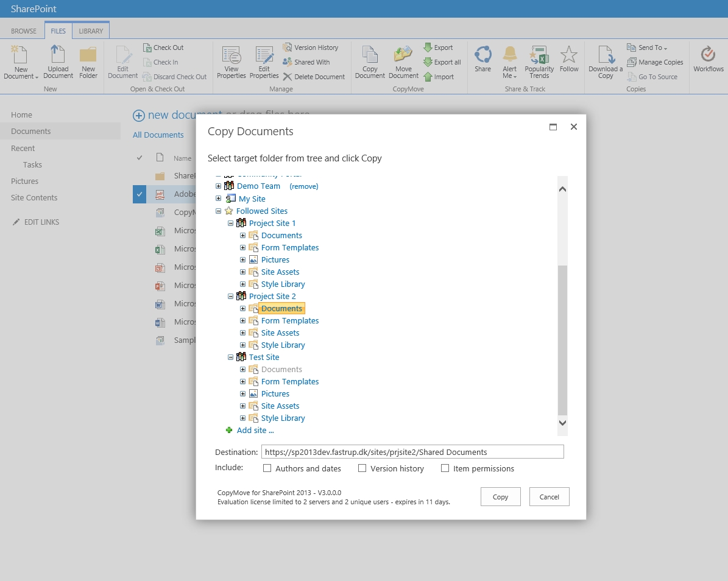Collapse the Test Site node

click(x=230, y=357)
